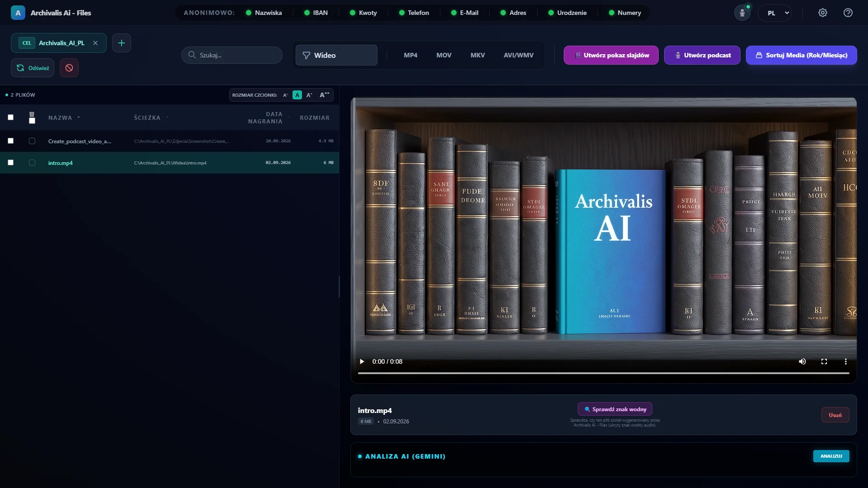Increase font size with A+ button
The height and width of the screenshot is (488, 868).
coord(309,95)
